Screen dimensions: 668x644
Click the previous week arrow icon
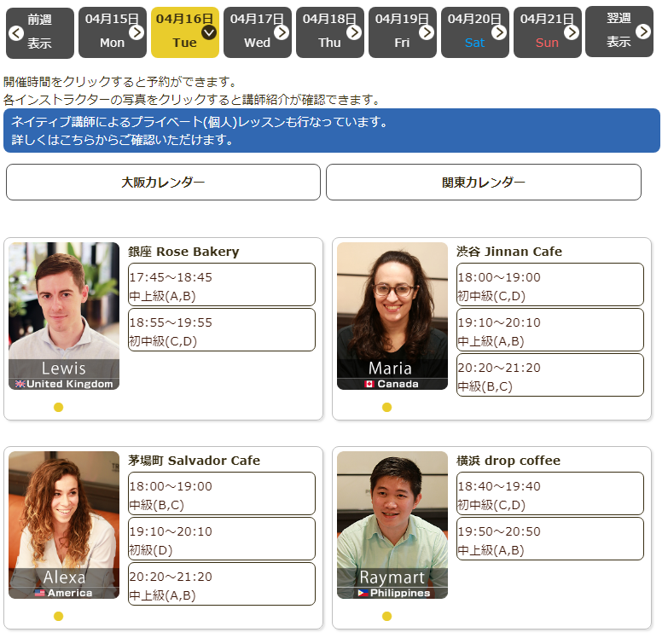pyautogui.click(x=15, y=33)
